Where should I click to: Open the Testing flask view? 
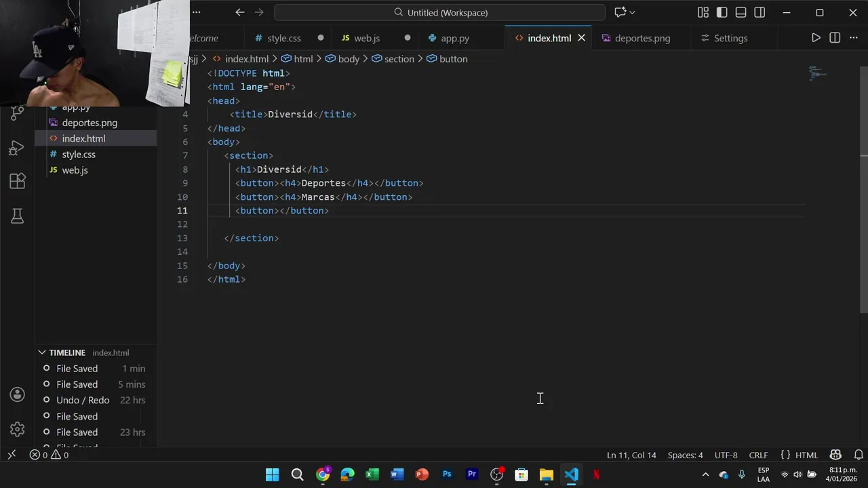coord(18,216)
